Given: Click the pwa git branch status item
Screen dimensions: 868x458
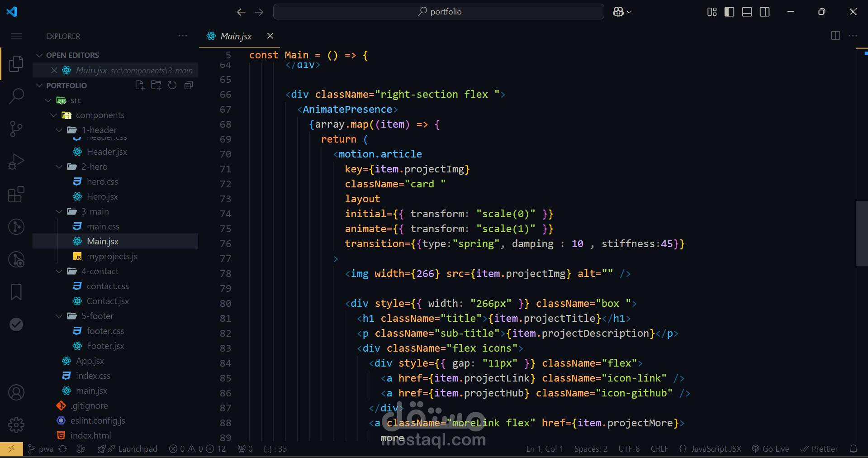Looking at the screenshot, I should click(x=41, y=449).
